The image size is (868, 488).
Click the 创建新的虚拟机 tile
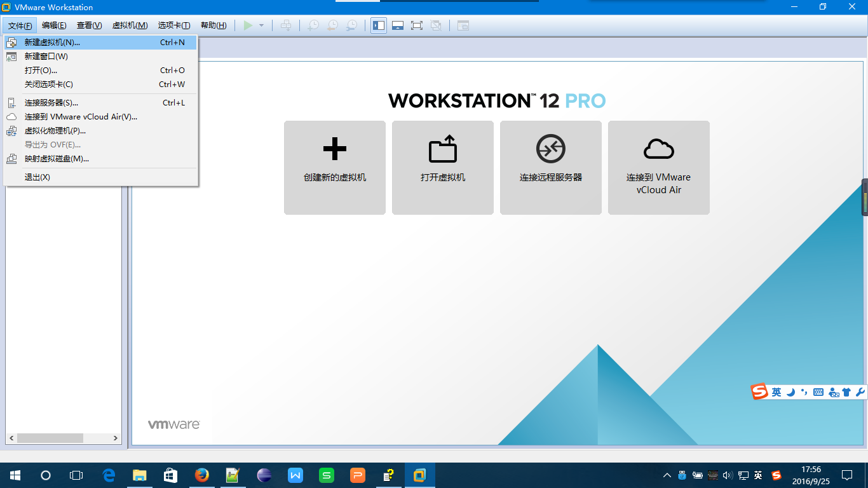pyautogui.click(x=335, y=168)
